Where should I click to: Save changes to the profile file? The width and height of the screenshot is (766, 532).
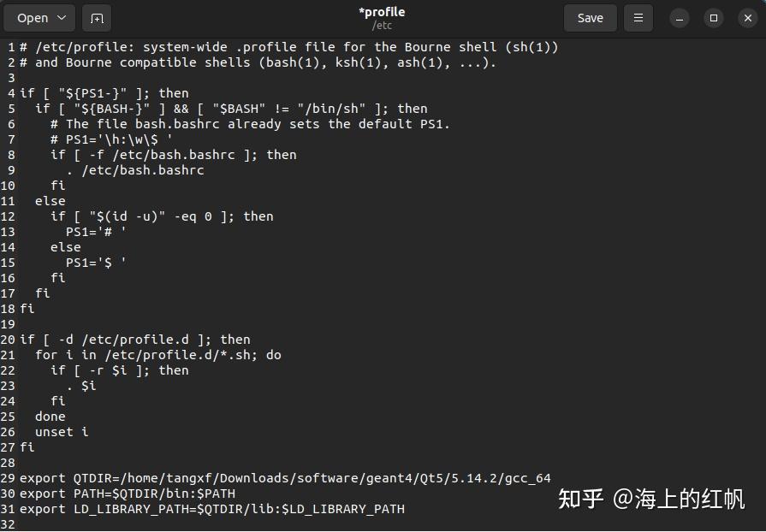point(590,17)
